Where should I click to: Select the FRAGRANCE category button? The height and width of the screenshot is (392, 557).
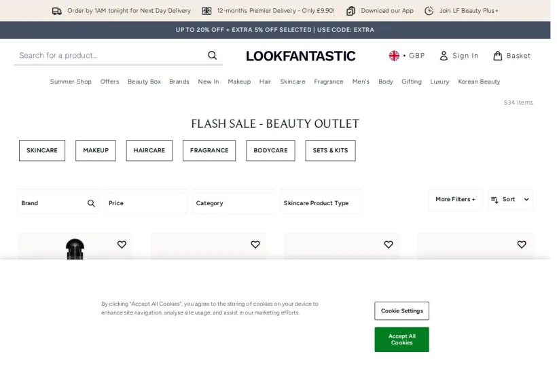(209, 150)
